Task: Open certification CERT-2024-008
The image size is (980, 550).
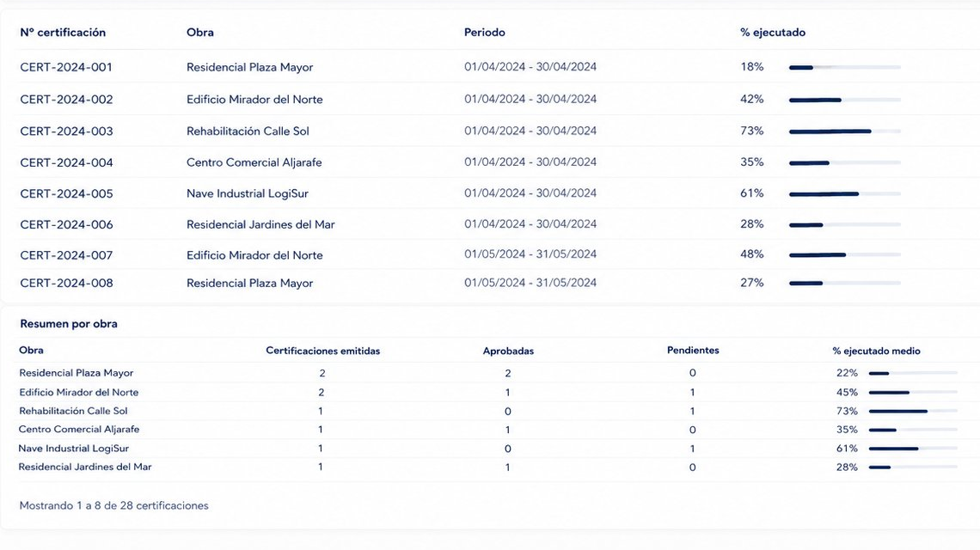Action: [66, 283]
